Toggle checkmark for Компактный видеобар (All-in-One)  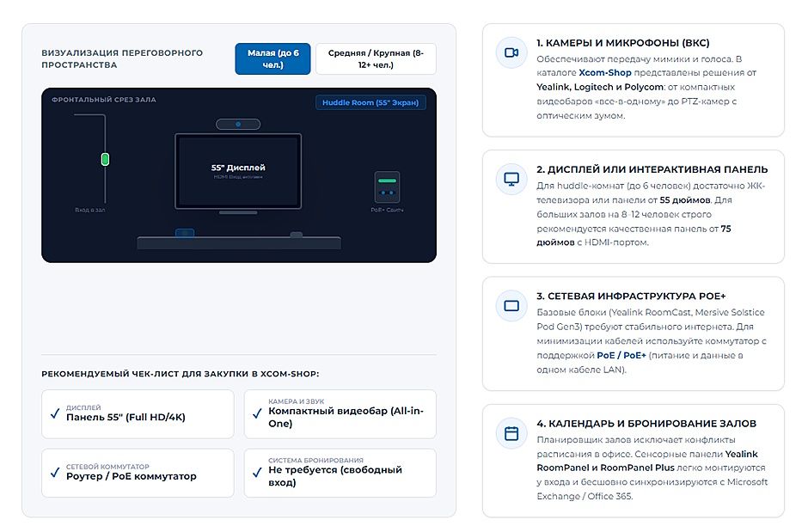(257, 413)
